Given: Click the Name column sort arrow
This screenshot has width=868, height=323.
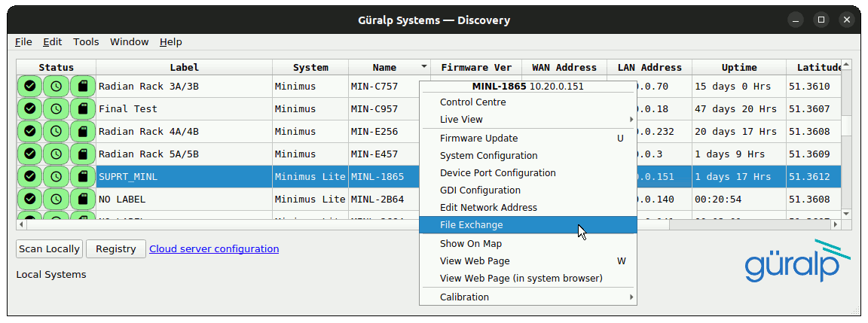Looking at the screenshot, I should point(424,66).
